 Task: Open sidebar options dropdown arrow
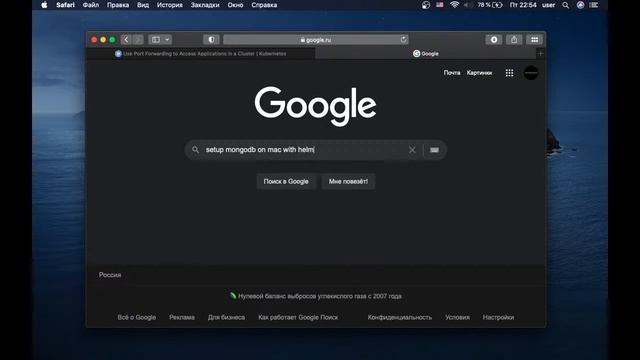tap(167, 40)
